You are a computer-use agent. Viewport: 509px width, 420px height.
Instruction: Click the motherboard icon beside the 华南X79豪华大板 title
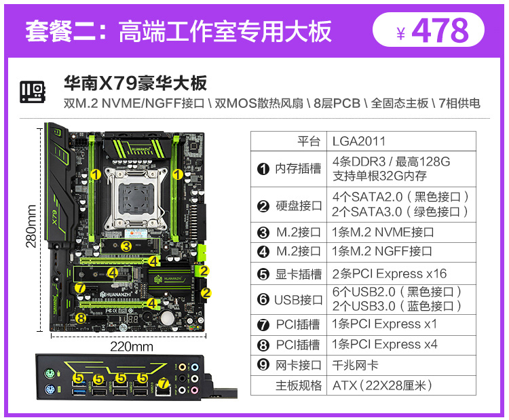[x=33, y=92]
